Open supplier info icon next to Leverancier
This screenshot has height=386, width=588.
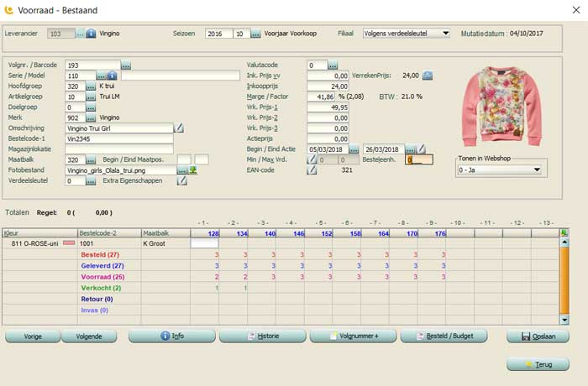[x=91, y=34]
